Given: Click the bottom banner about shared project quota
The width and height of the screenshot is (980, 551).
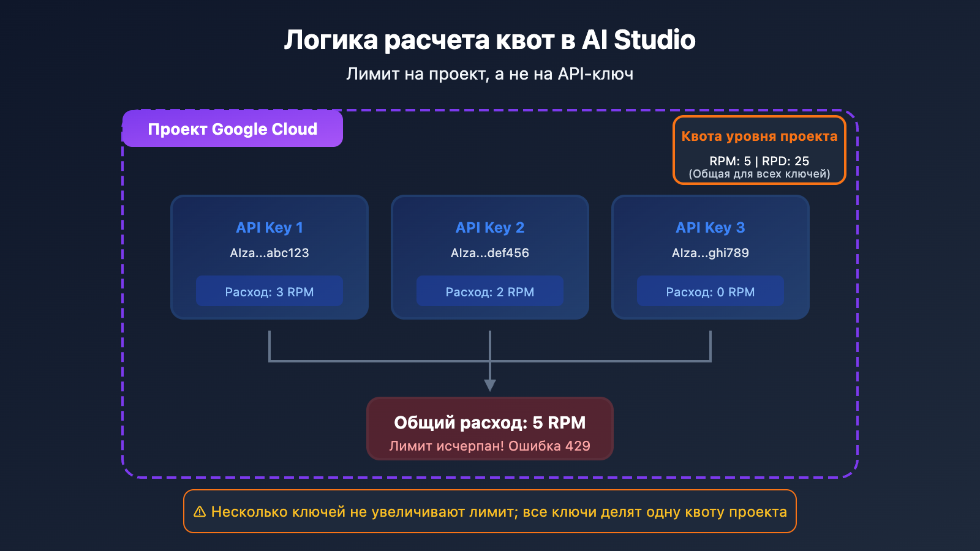Looking at the screenshot, I should tap(490, 511).
